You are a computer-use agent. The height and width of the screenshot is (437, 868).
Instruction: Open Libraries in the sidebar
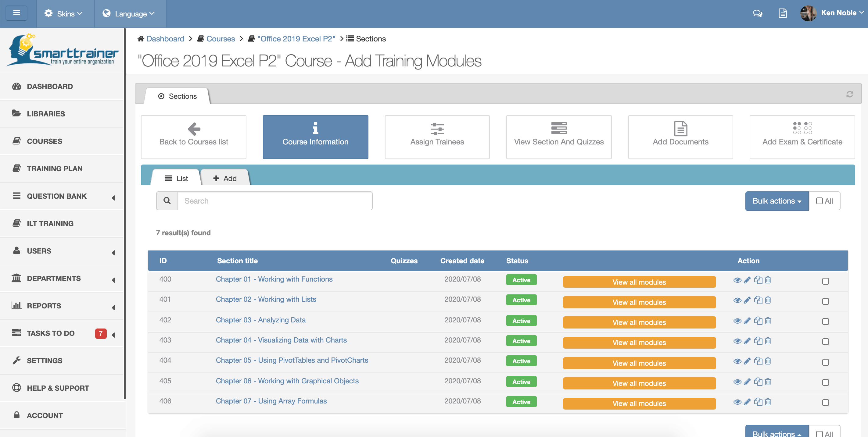click(x=62, y=114)
